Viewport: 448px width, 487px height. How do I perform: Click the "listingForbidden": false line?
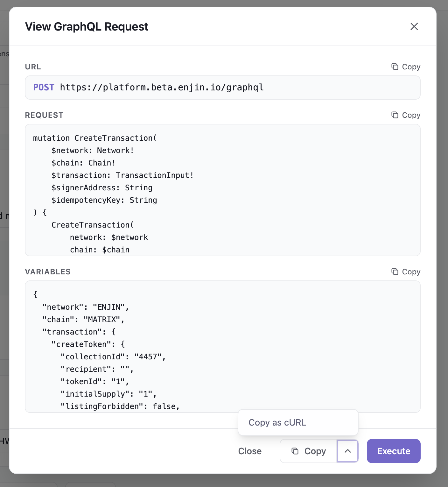(x=120, y=406)
